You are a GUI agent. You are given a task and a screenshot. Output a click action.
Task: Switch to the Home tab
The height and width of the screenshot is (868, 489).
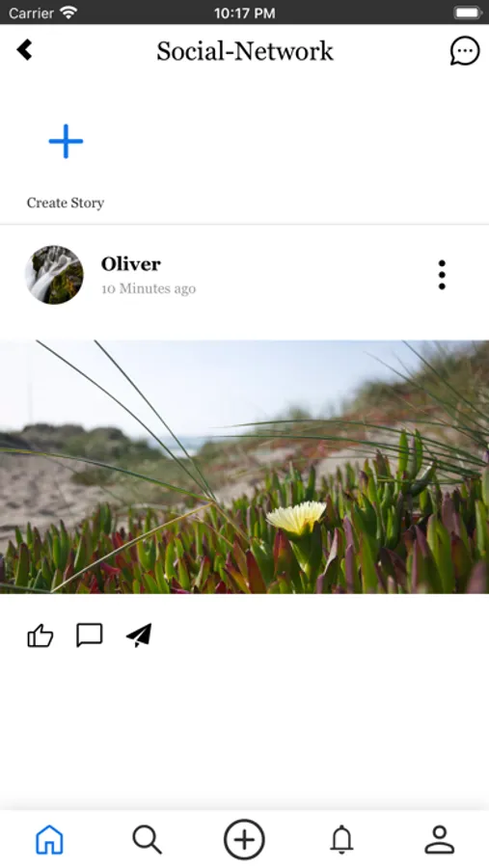point(49,839)
